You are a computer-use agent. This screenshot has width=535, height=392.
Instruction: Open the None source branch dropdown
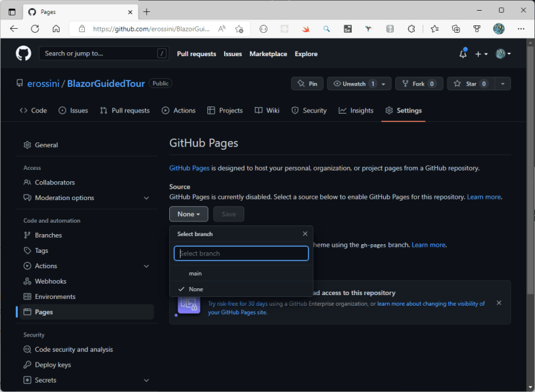point(189,214)
